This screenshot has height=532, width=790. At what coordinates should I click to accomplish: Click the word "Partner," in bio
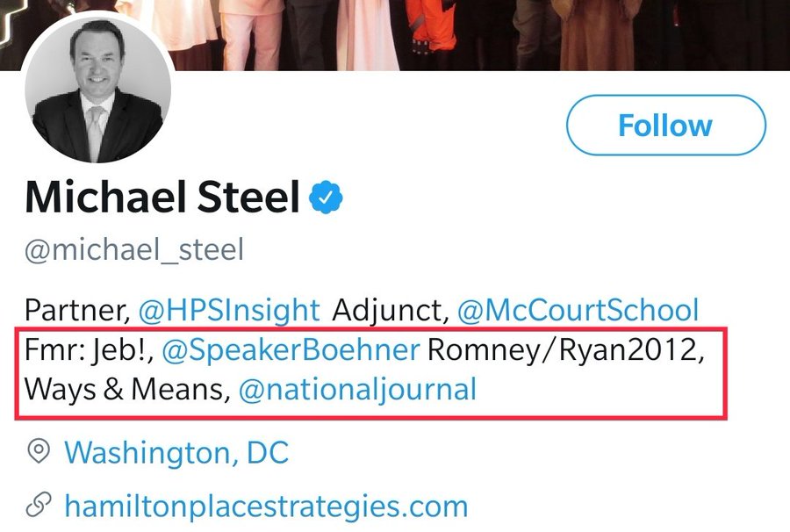[75, 309]
